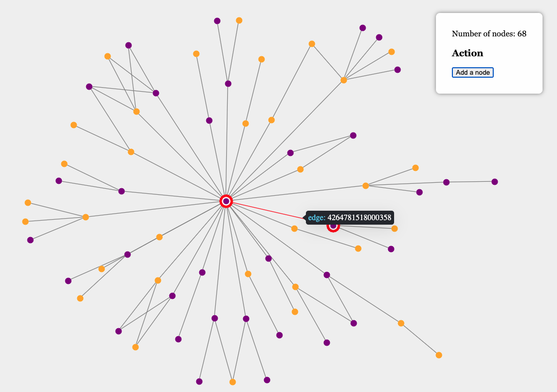Click the edge ID tooltip label
This screenshot has height=392, width=557.
click(x=350, y=218)
